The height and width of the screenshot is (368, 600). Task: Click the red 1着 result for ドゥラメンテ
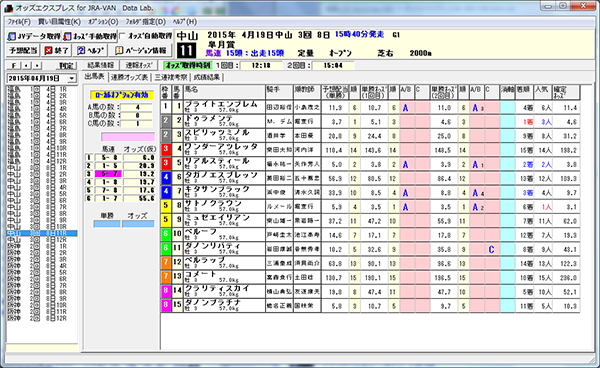pos(528,122)
